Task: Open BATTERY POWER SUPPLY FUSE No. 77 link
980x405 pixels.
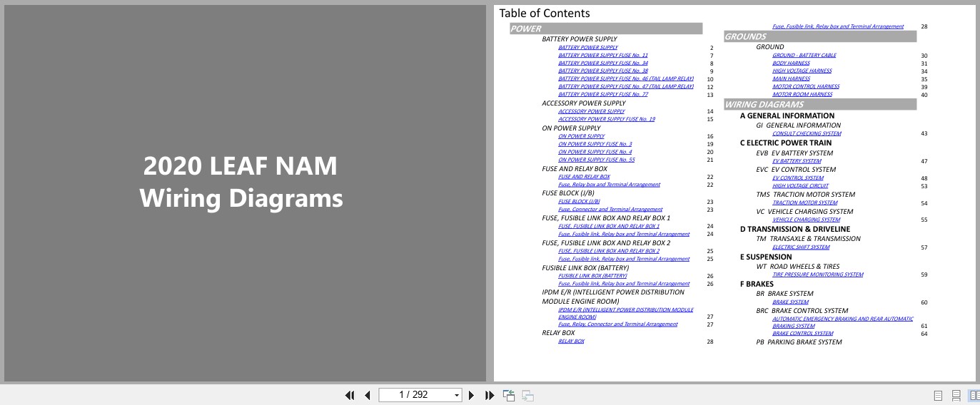Action: 603,94
